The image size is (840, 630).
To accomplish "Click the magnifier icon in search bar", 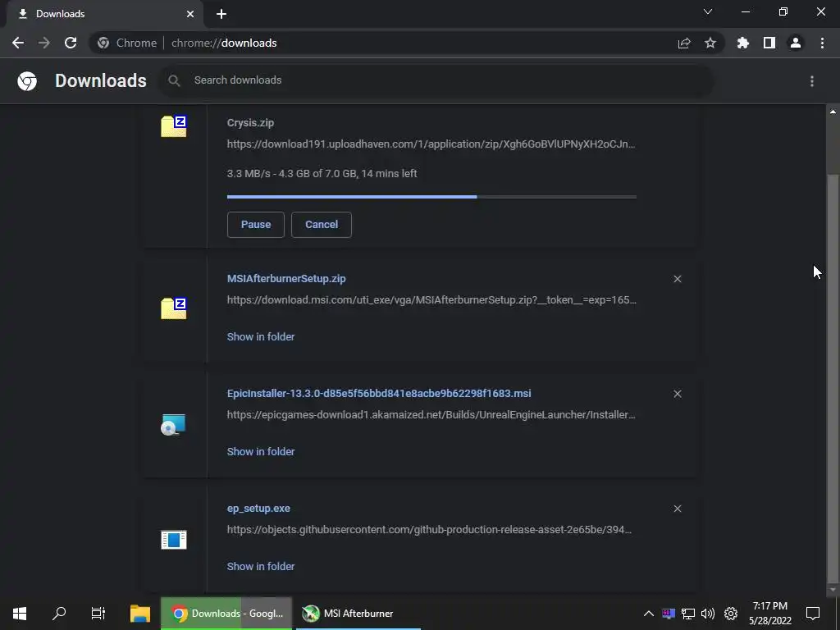I will (174, 80).
